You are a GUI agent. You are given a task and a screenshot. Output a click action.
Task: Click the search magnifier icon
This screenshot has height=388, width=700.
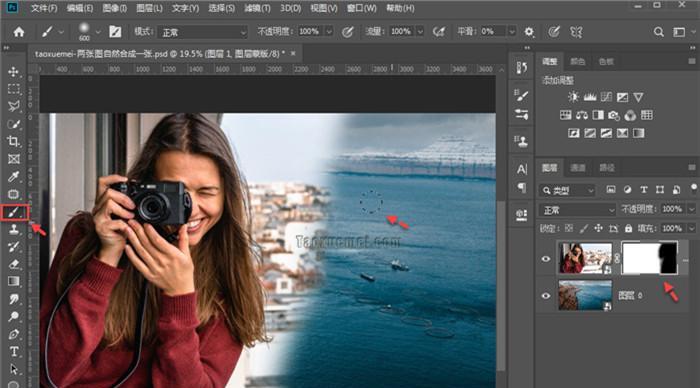658,32
